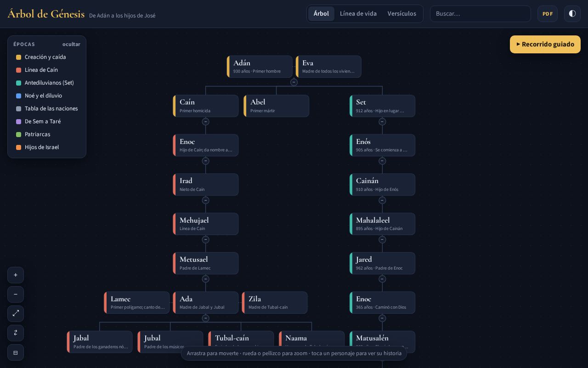Collapse the branch under Mahalaleel
The height and width of the screenshot is (368, 588).
pyautogui.click(x=382, y=240)
